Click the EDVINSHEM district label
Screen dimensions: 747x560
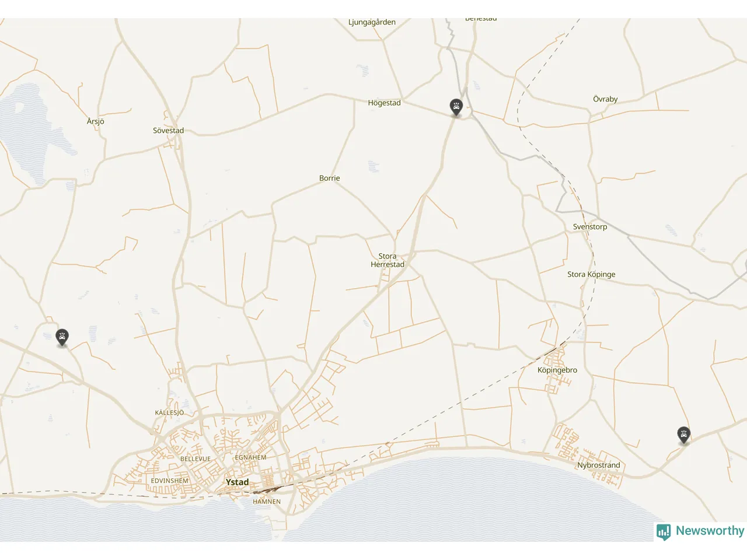pyautogui.click(x=170, y=481)
